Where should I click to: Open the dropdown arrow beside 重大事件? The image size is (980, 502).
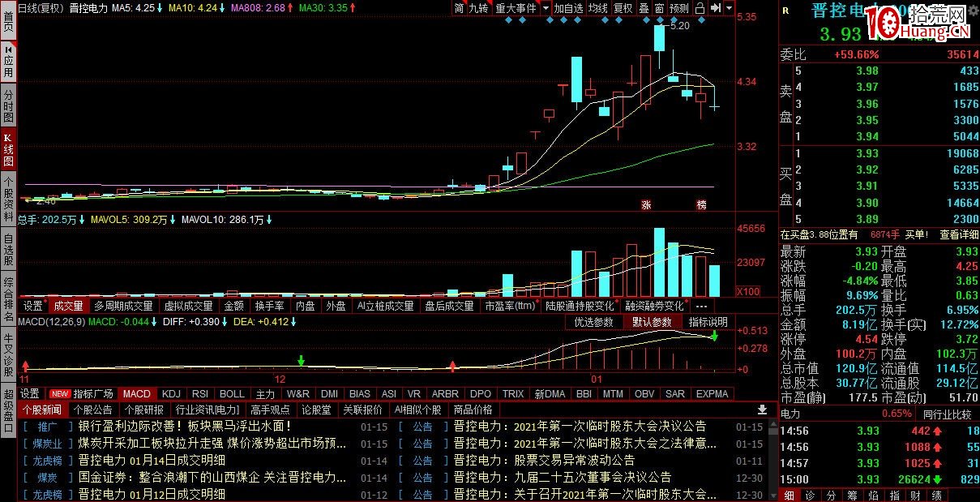coord(546,8)
